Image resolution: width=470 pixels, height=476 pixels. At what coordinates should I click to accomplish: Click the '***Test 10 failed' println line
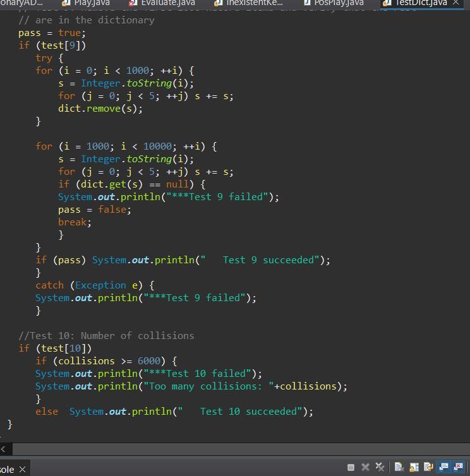(148, 374)
